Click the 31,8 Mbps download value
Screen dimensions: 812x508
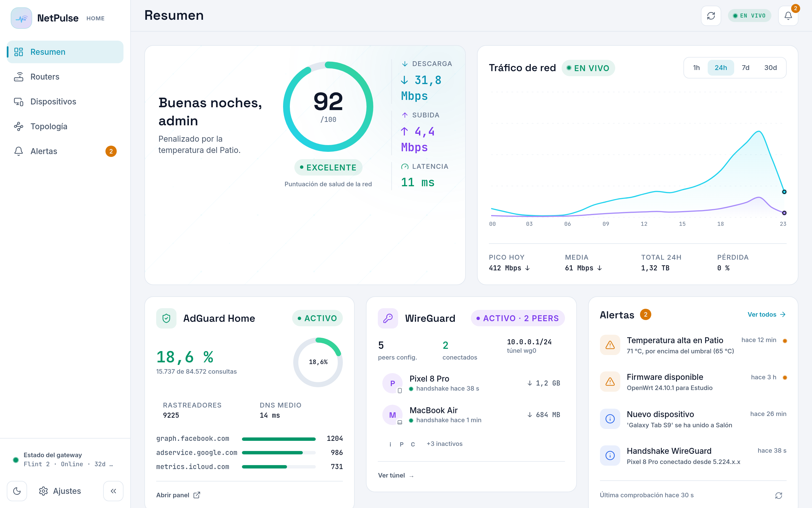tap(421, 88)
